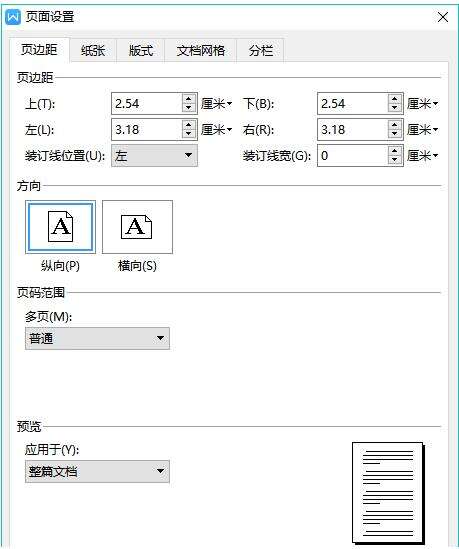The height and width of the screenshot is (549, 459).
Task: Click the page preview thumbnail
Action: (388, 492)
